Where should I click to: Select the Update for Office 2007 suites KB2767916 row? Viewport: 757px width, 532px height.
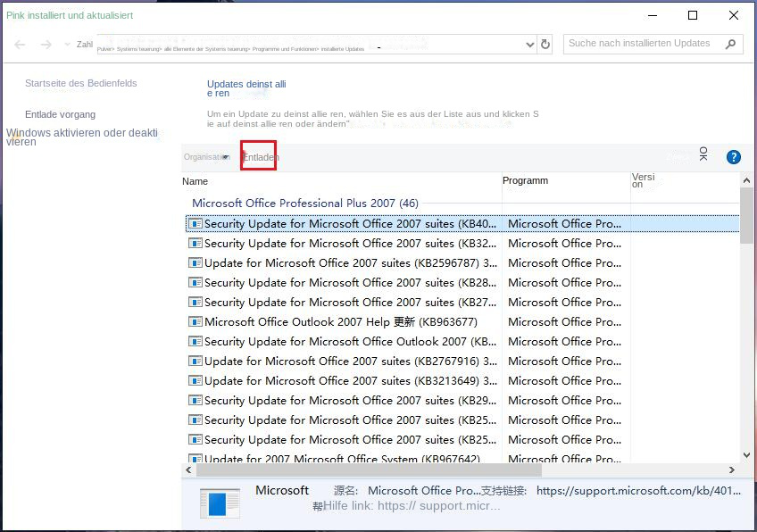click(x=462, y=362)
